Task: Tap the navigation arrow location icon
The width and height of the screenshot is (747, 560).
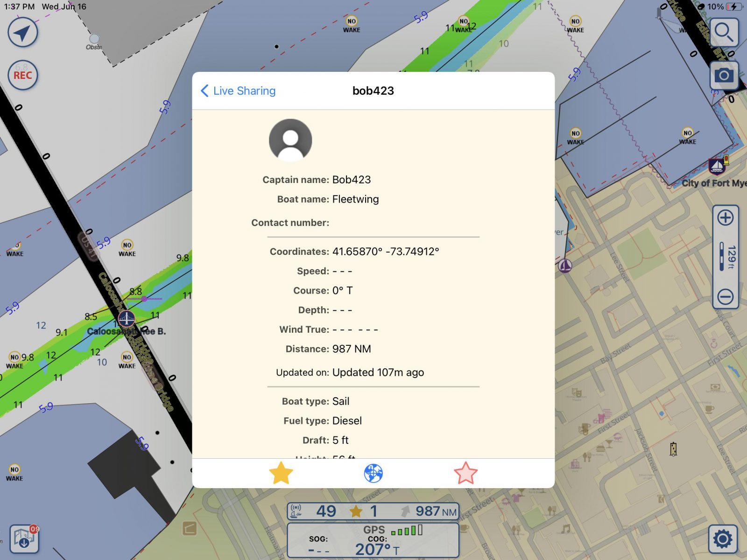Action: point(22,33)
